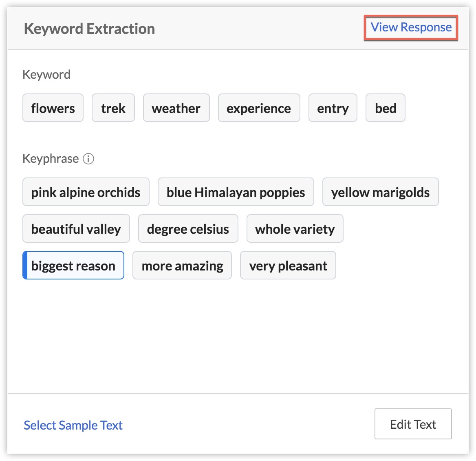Select the 'trek' keyword chip
This screenshot has width=476, height=461.
113,108
